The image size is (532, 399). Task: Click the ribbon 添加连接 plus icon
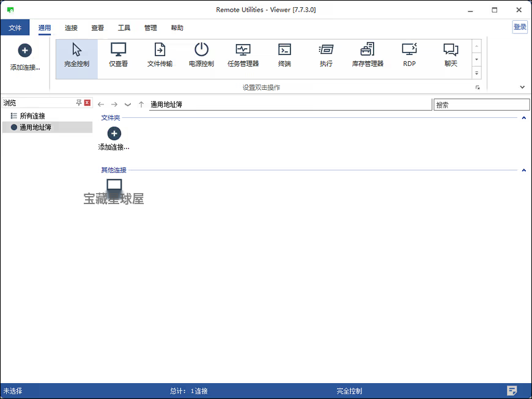25,51
